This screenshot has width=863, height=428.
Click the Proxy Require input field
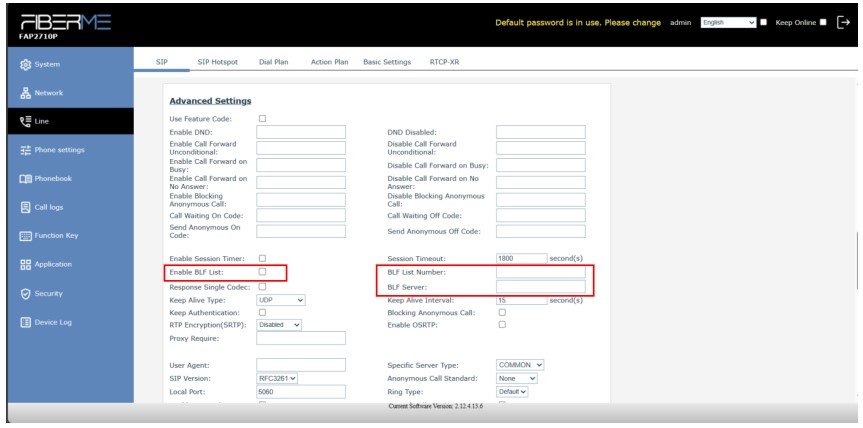click(301, 338)
